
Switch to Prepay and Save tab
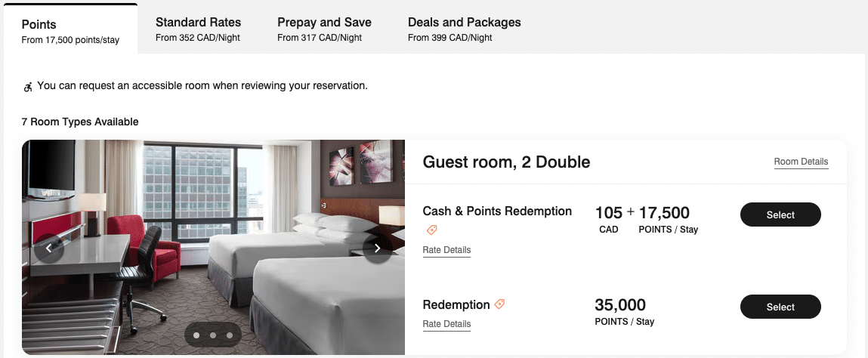(x=324, y=29)
